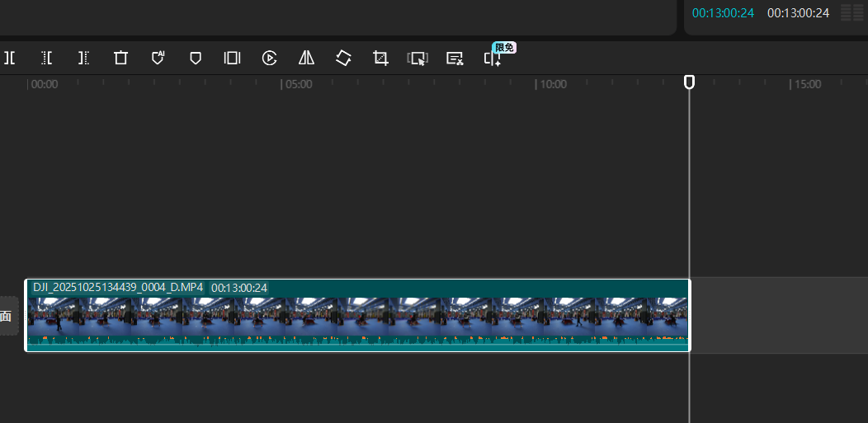Click the Rotate icon

click(343, 58)
